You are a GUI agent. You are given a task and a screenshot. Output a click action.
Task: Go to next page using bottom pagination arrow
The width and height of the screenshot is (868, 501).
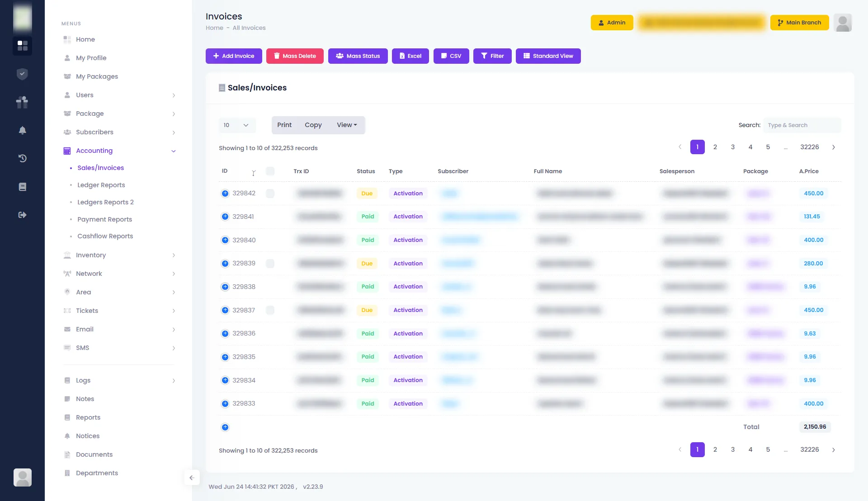coord(834,450)
